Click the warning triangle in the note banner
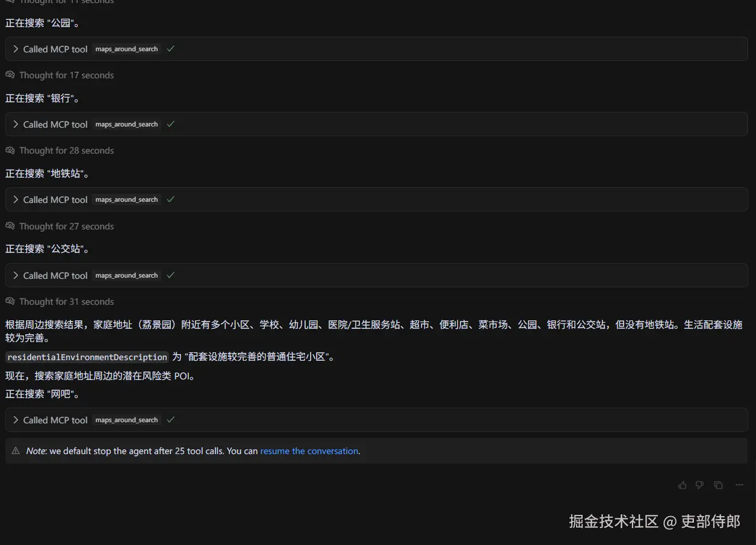 point(16,450)
